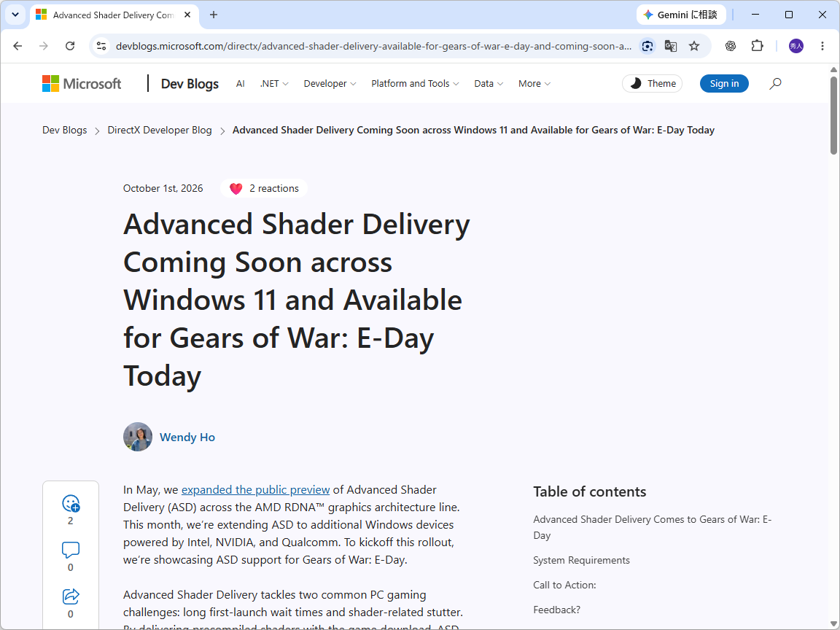Click Wendy Ho's author avatar

pos(138,437)
